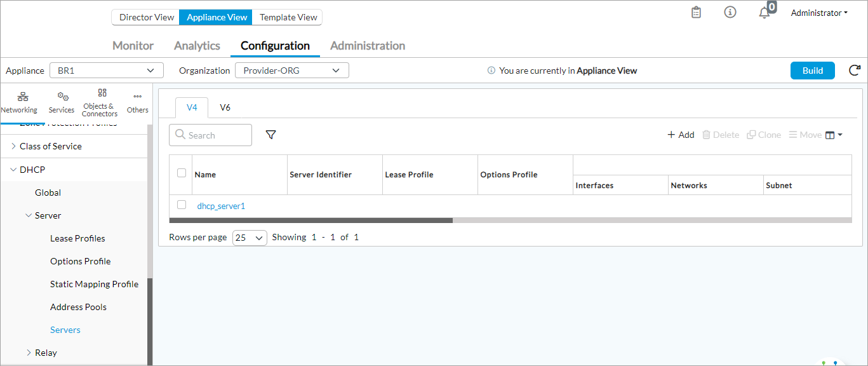
Task: Click the table horizontal scrollbar
Action: coord(311,220)
